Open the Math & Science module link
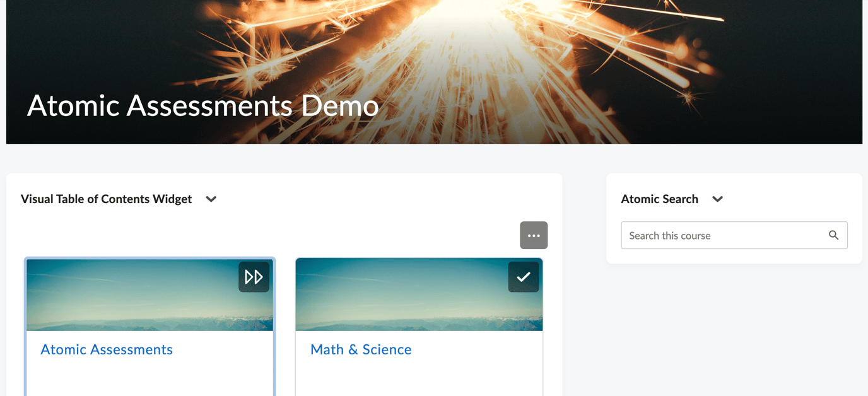This screenshot has width=868, height=396. tap(361, 349)
